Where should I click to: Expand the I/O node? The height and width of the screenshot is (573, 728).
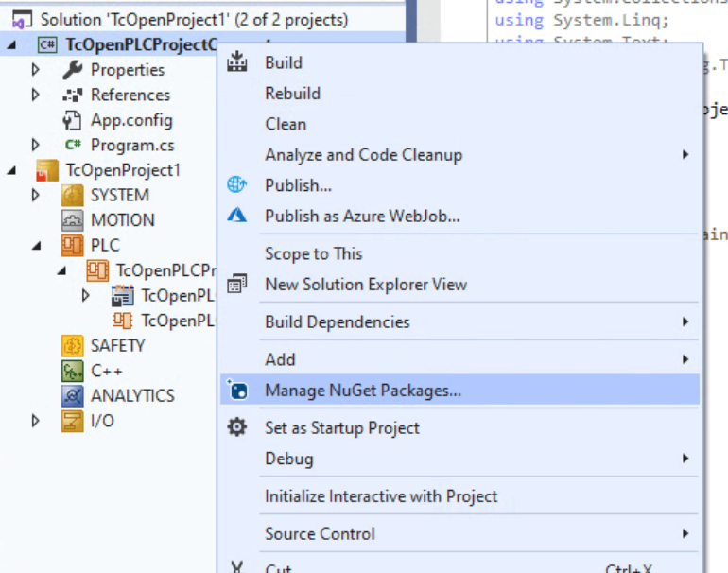click(35, 421)
